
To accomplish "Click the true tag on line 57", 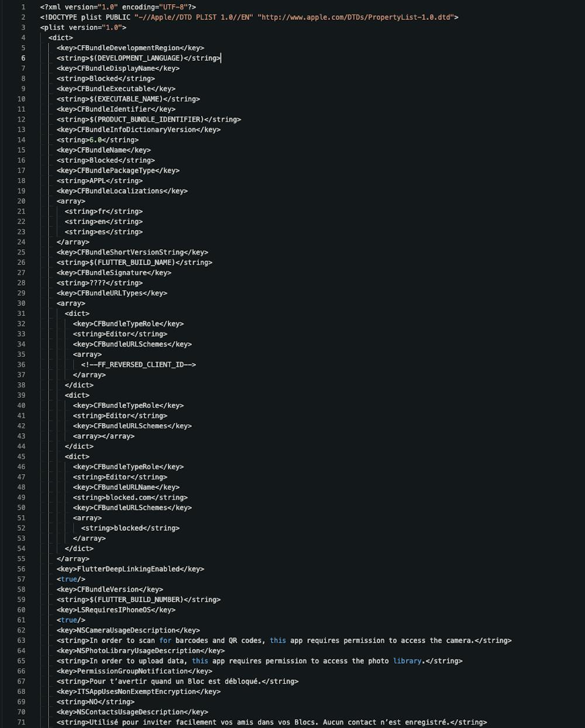I will (x=69, y=579).
